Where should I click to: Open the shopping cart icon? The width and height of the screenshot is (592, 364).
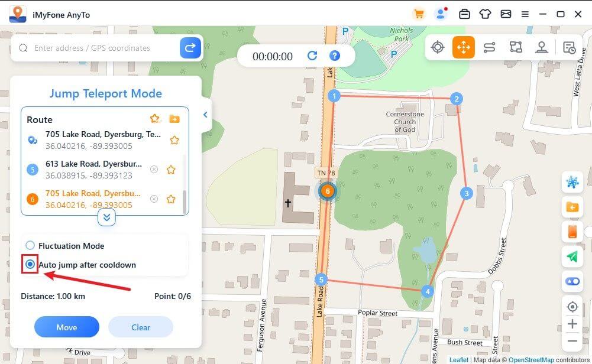(x=419, y=14)
